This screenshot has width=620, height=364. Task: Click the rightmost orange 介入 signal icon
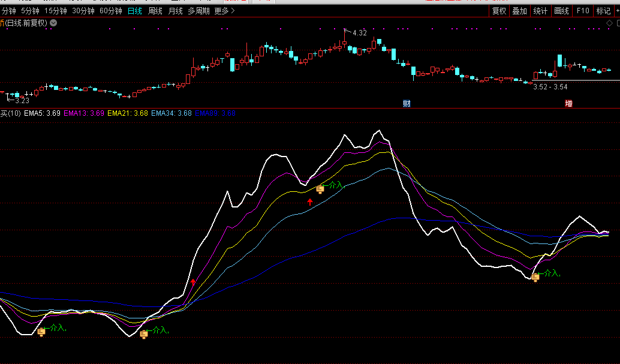click(535, 277)
